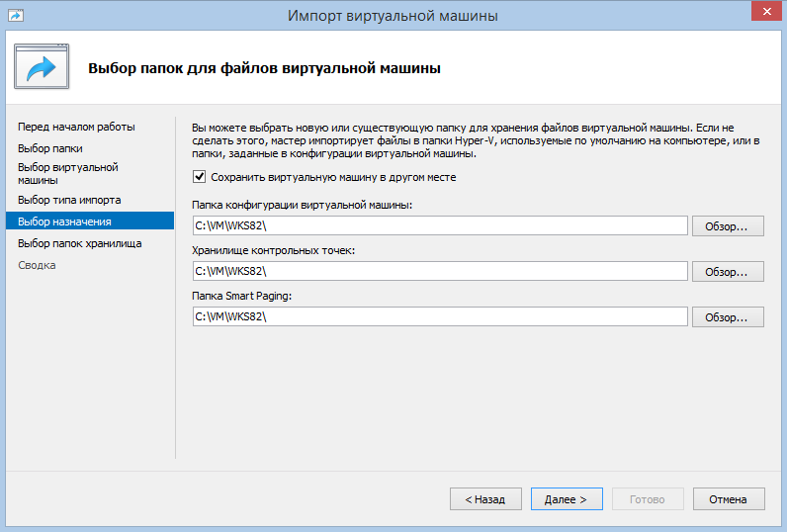The height and width of the screenshot is (532, 787).
Task: Browse for the Smart Paging folder
Action: (727, 317)
